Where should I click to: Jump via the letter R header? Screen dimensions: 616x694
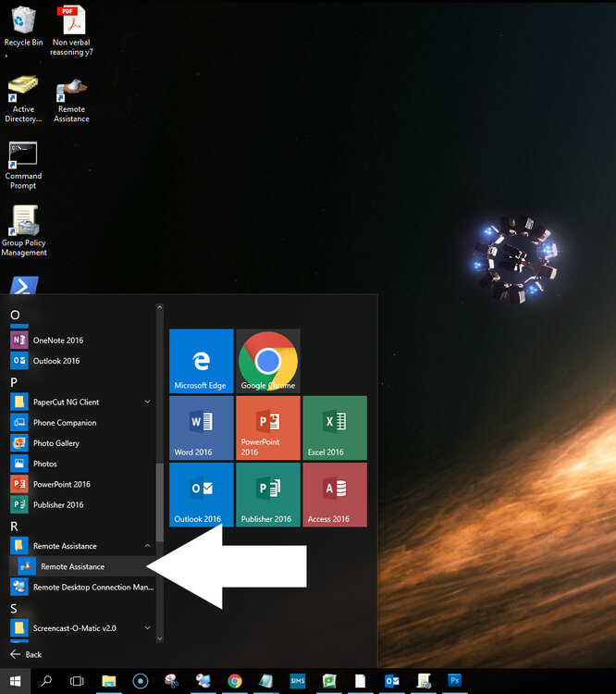coord(14,527)
